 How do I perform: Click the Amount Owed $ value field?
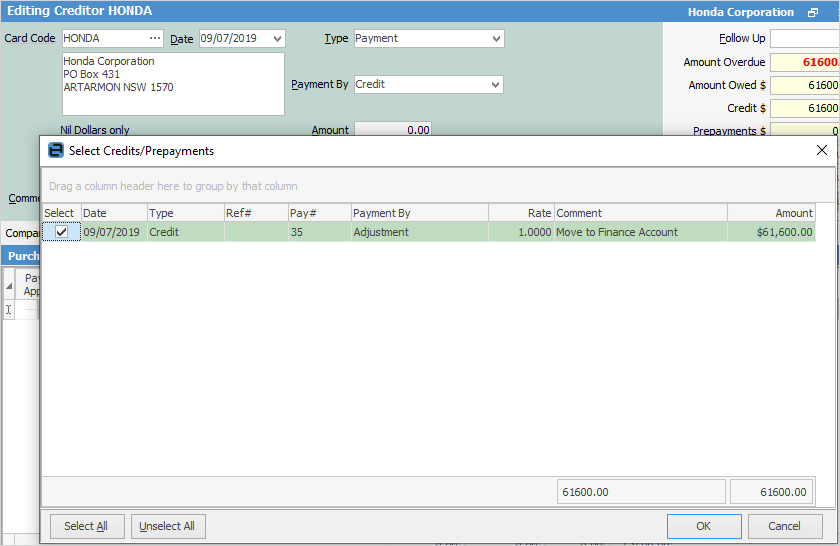[805, 85]
